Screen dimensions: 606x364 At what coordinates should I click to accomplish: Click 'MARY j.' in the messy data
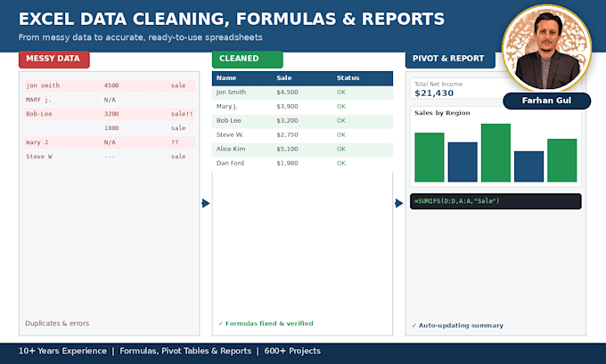pyautogui.click(x=38, y=100)
